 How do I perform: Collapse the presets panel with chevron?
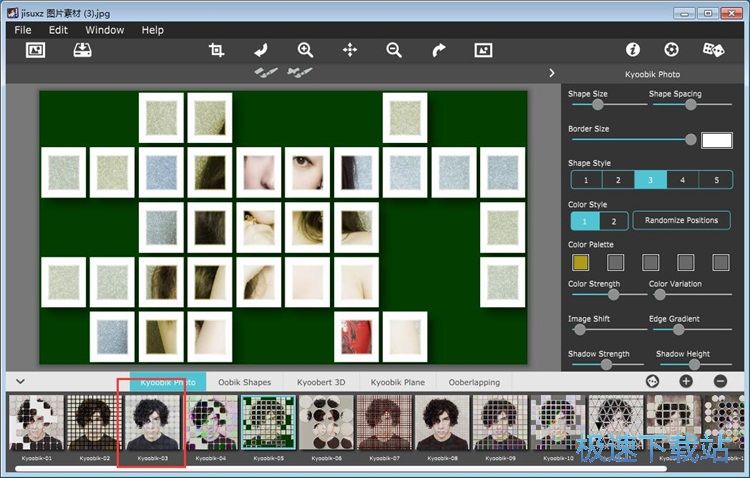[20, 381]
